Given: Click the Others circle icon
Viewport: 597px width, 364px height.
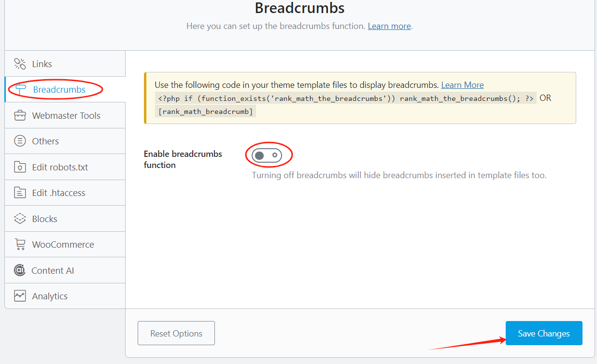Looking at the screenshot, I should pos(20,141).
